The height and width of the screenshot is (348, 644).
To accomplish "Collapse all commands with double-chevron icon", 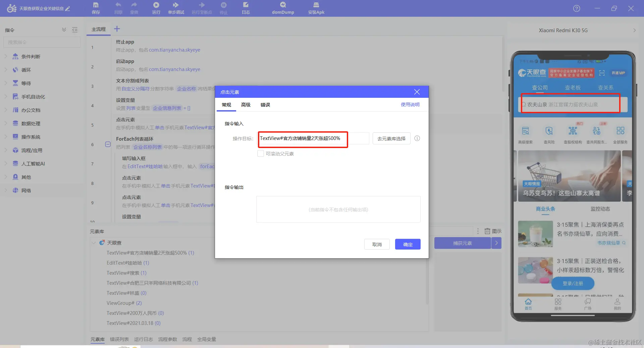I will click(64, 30).
